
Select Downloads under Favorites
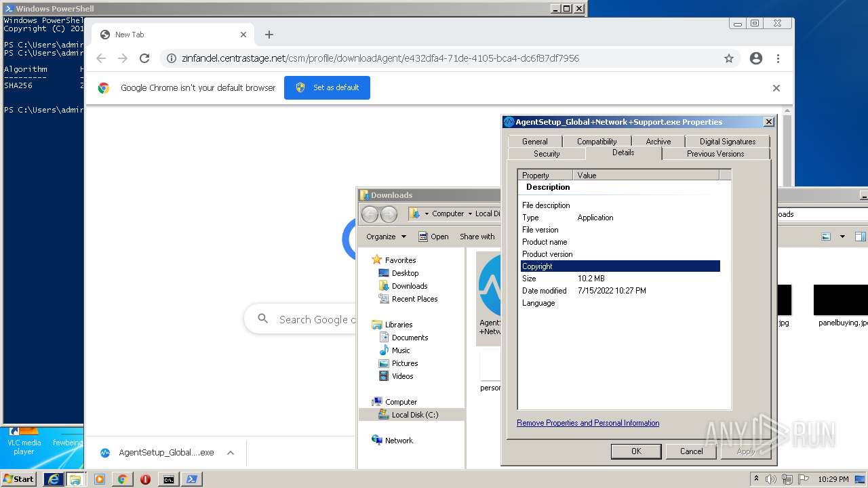[410, 286]
